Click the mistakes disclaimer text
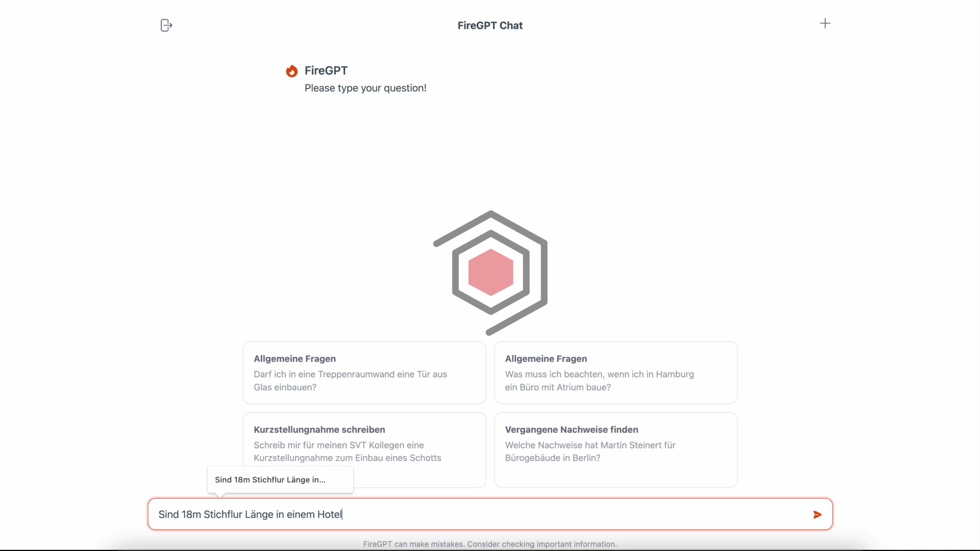980x551 pixels. coord(489,544)
